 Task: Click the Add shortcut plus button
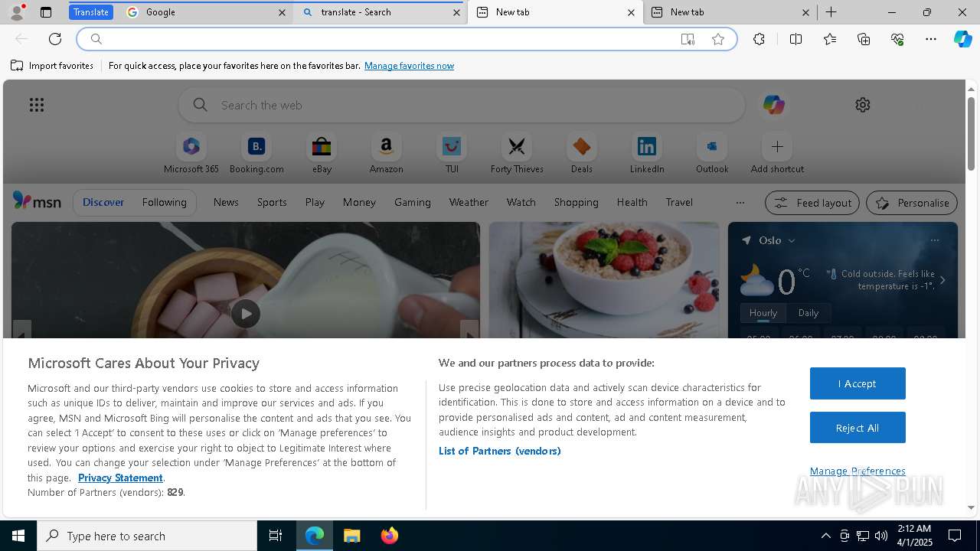[x=777, y=146]
